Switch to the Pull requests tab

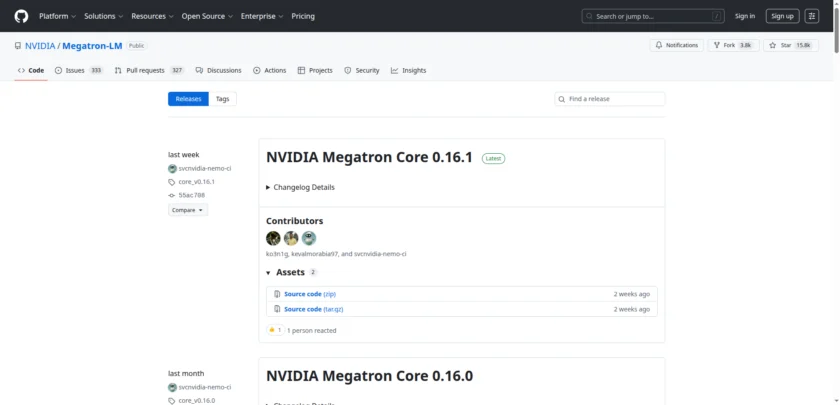coord(149,70)
